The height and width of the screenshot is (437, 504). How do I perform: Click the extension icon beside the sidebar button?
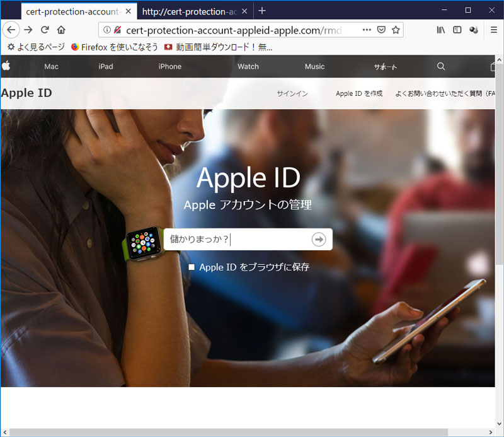tap(474, 30)
